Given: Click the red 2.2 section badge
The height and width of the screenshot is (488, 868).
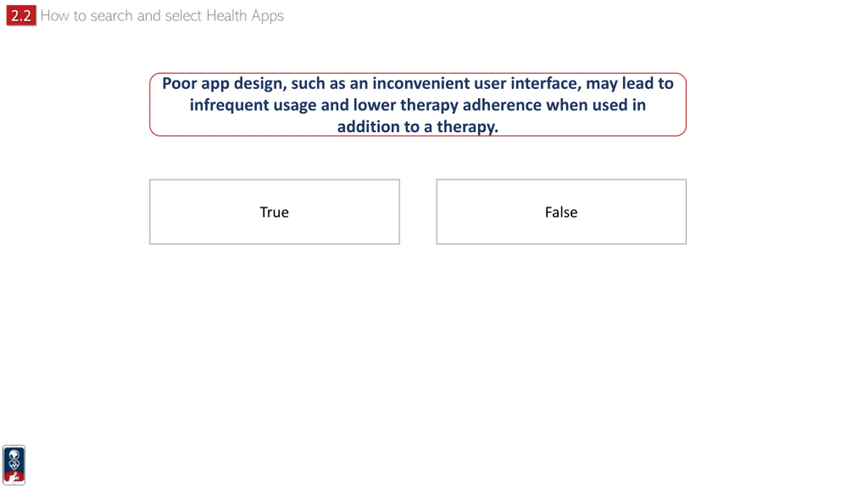Looking at the screenshot, I should click(21, 16).
